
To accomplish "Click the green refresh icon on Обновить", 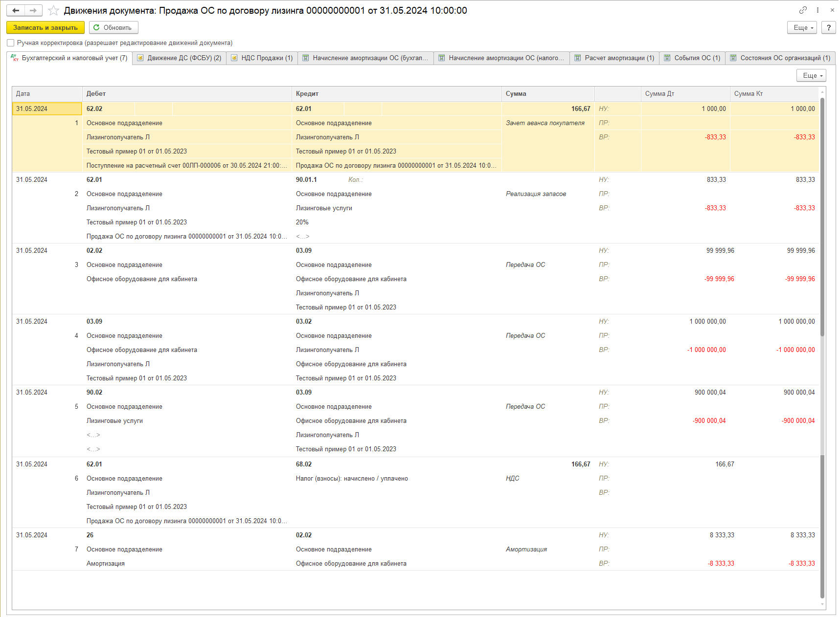I will pos(96,27).
